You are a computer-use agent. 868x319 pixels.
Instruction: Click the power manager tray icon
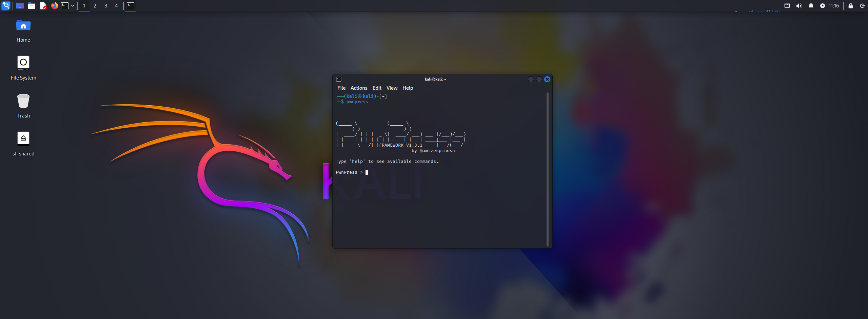click(x=823, y=6)
